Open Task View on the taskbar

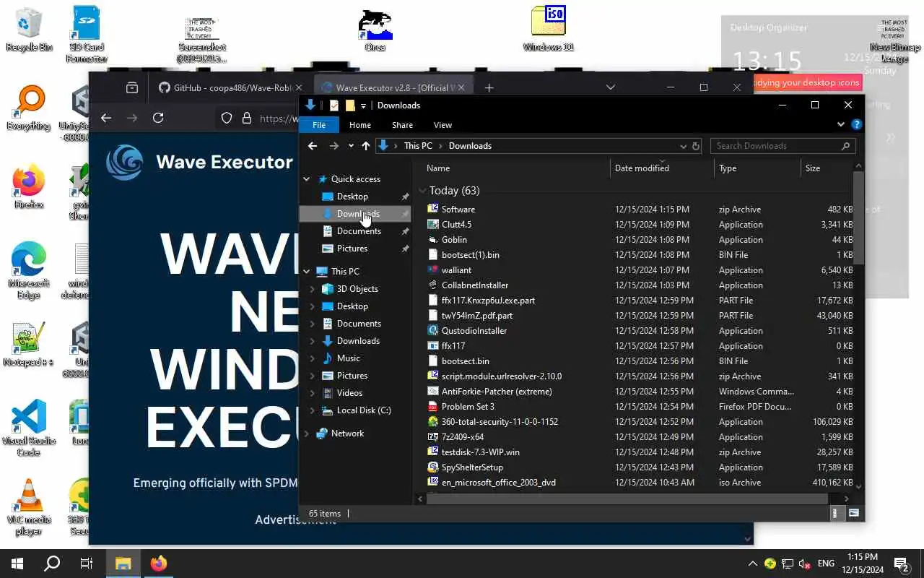tap(87, 564)
